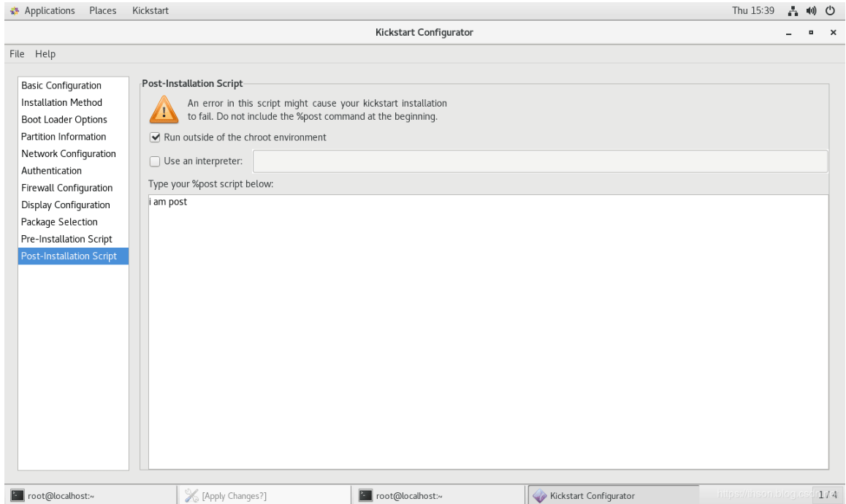Viewport: 846px width, 504px height.
Task: Open the Kickstart app menu in top bar
Action: click(x=150, y=10)
